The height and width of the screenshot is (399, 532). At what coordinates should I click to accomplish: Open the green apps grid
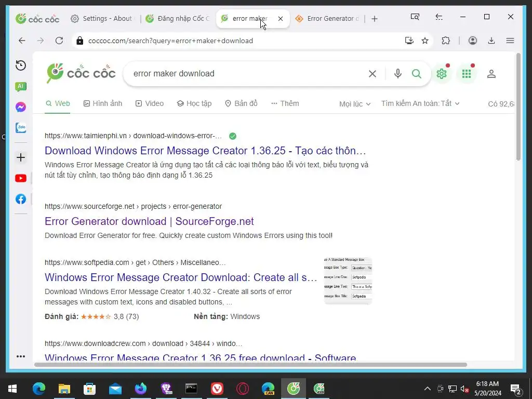point(467,74)
